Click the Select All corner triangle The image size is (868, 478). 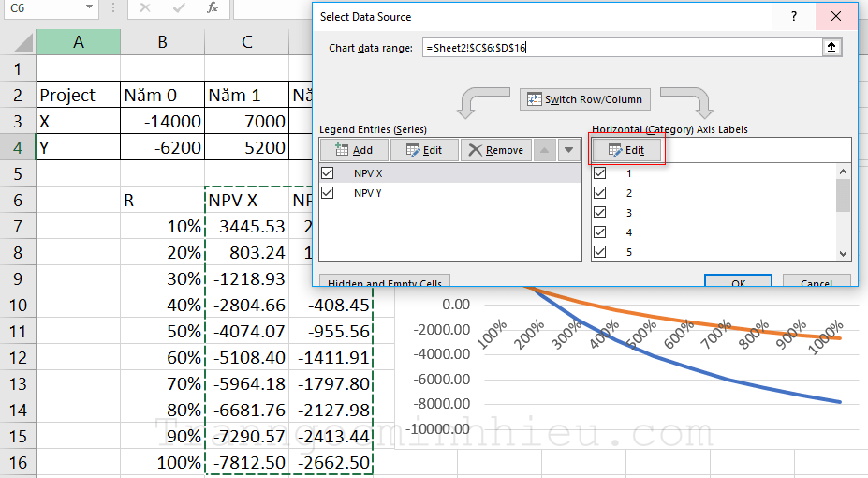point(18,42)
